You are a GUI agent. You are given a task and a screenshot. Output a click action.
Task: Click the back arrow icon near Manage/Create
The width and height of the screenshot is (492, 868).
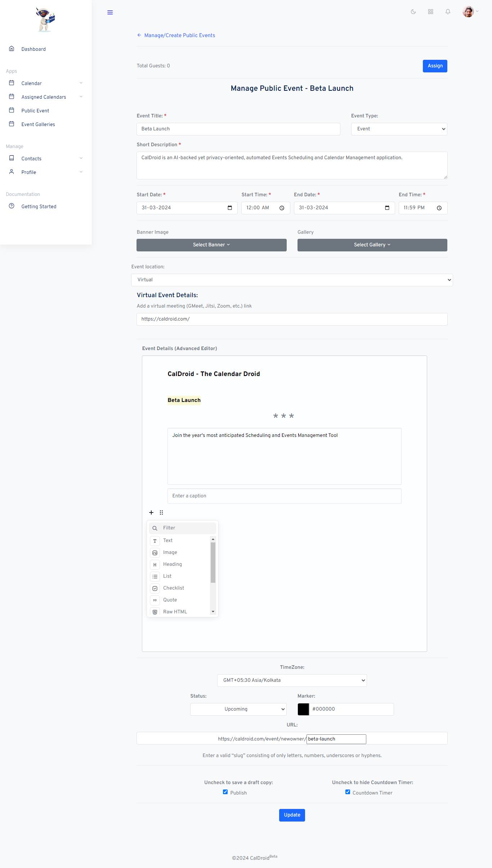pos(139,35)
